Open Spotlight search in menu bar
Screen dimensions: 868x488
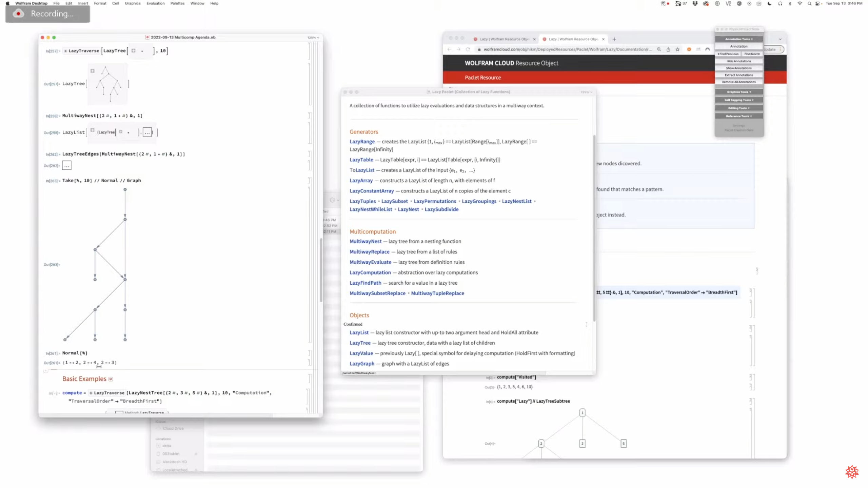(809, 3)
